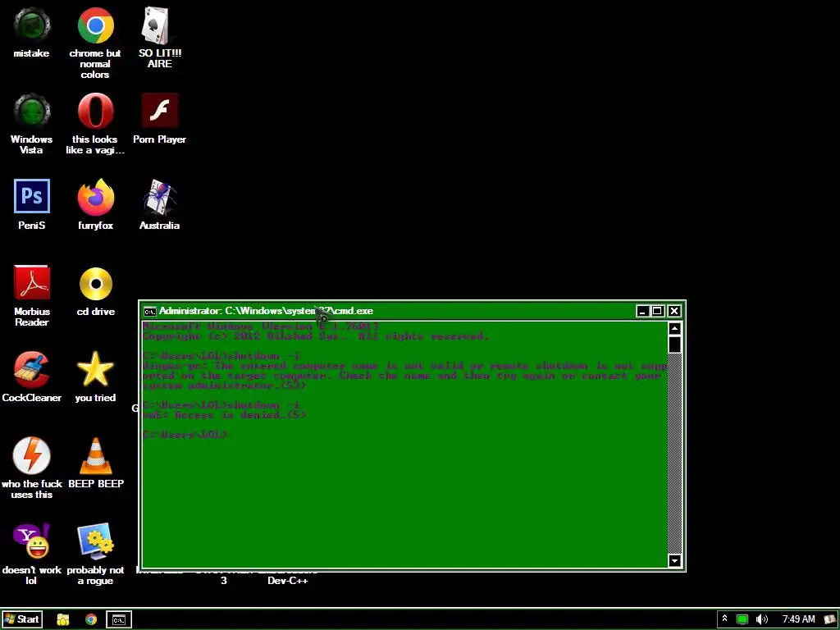Viewport: 840px width, 630px height.
Task: Select the 'Dev-C++' desktop label
Action: (x=288, y=580)
